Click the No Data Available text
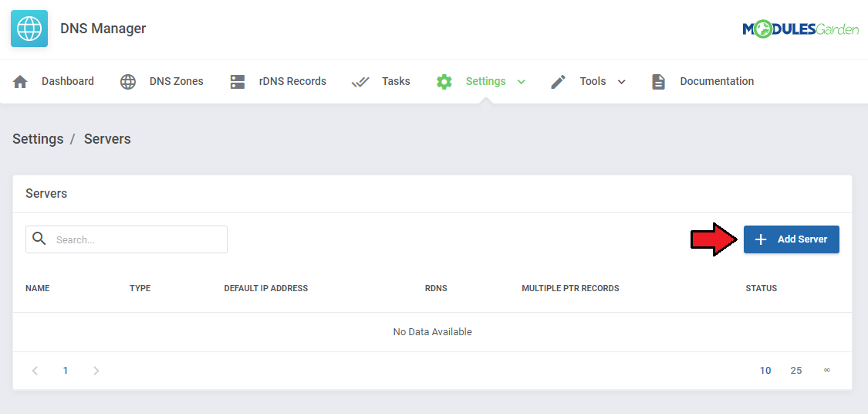This screenshot has height=414, width=868. tap(432, 332)
